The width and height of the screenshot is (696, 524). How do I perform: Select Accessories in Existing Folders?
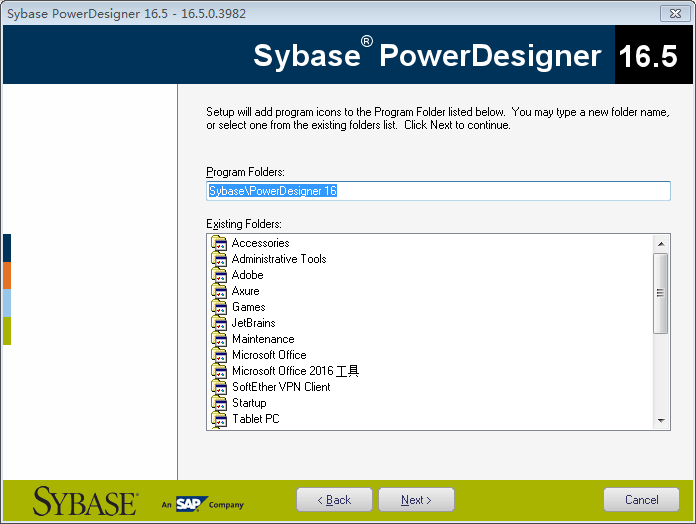pos(261,243)
